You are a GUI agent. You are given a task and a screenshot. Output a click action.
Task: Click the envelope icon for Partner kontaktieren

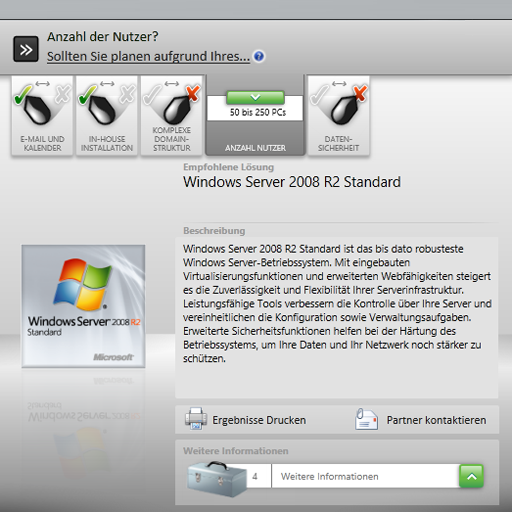[366, 419]
